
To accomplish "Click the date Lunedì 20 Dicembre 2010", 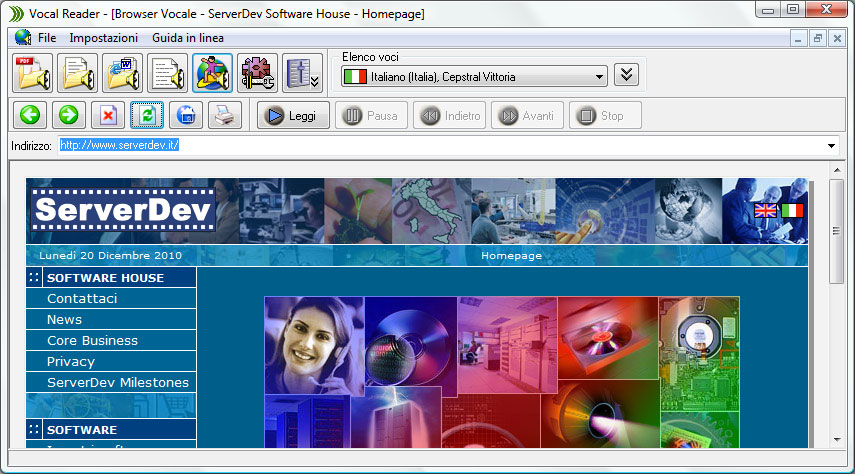I will pos(111,255).
